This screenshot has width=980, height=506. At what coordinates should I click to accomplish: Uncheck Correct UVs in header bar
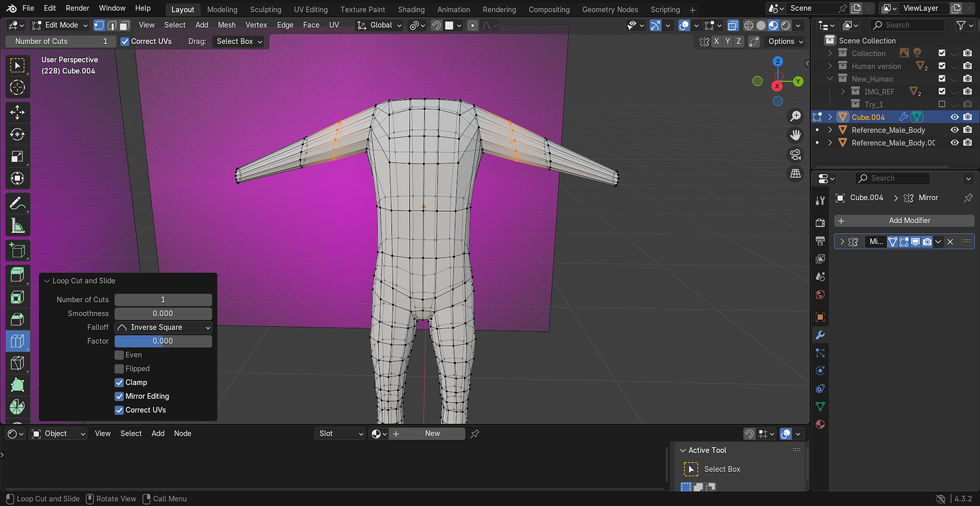[125, 41]
